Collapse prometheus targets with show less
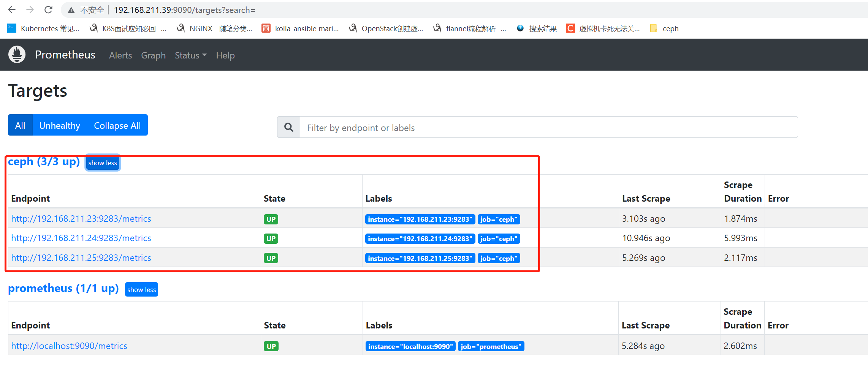The width and height of the screenshot is (868, 382). [141, 290]
